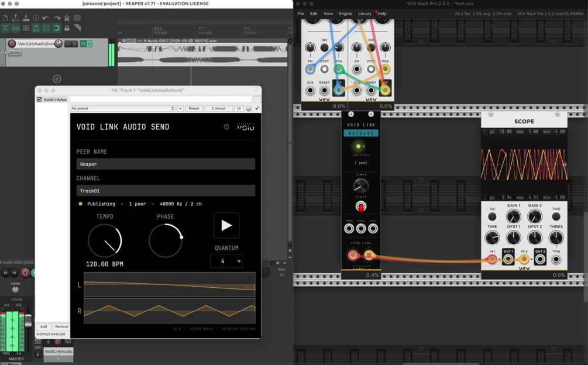Toggle grid lines icon in REAPER toolbar
588x365 pixels.
click(x=46, y=28)
